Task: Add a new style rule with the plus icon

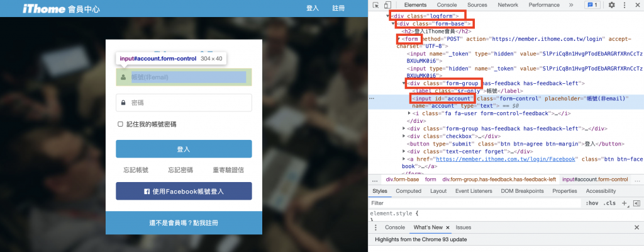Action: pos(625,203)
